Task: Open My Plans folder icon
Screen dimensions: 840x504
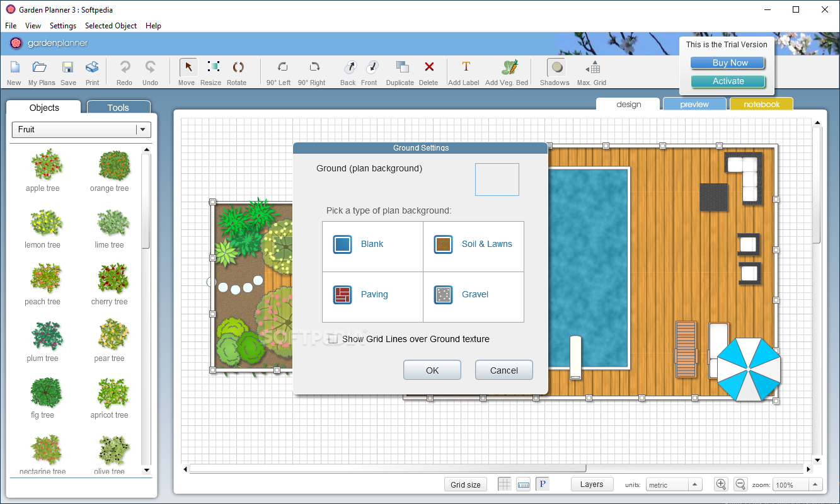Action: click(x=40, y=67)
